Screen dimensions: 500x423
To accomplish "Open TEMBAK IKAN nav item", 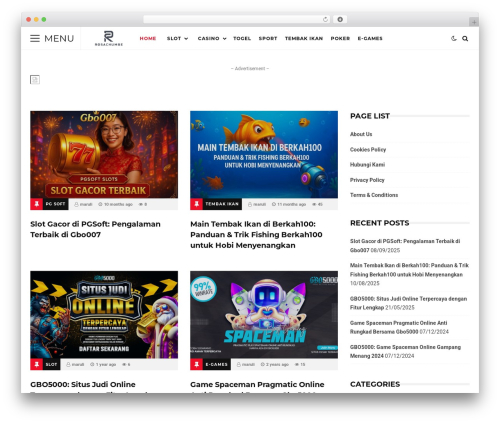I will pos(304,38).
